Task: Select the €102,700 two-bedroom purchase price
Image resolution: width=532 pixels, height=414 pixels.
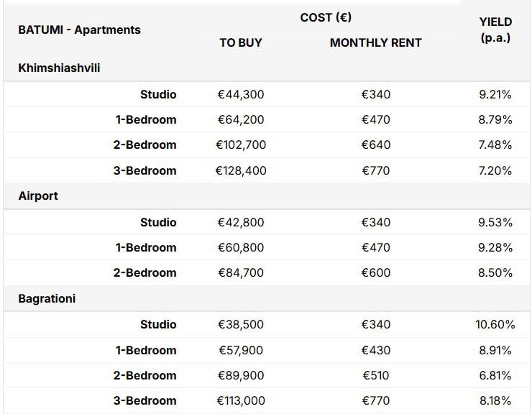Action: [241, 145]
